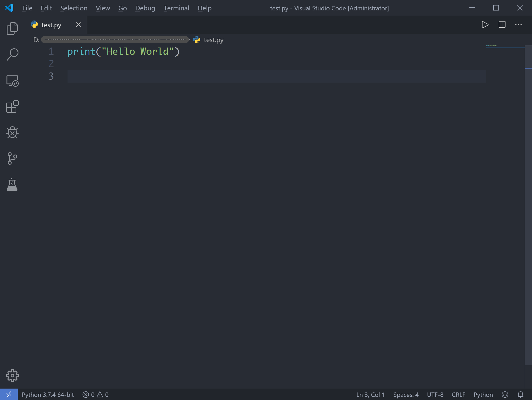Open the Edit menu

(x=46, y=8)
